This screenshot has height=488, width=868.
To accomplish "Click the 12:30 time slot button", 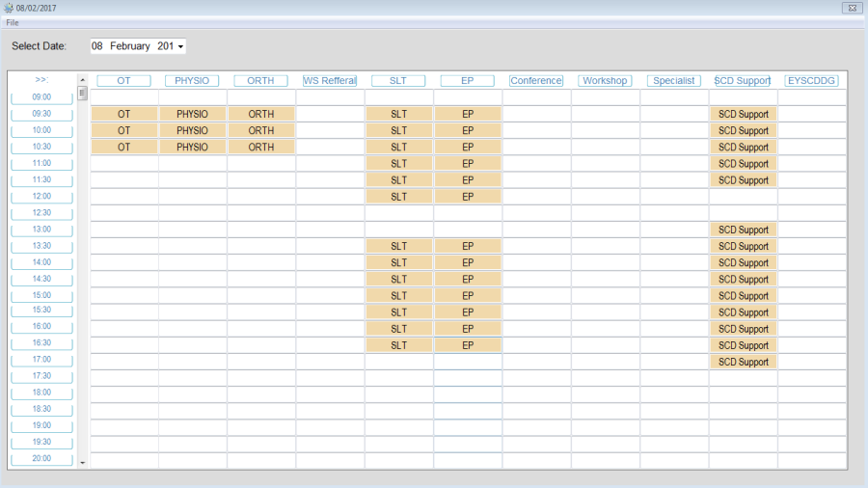I will 41,213.
